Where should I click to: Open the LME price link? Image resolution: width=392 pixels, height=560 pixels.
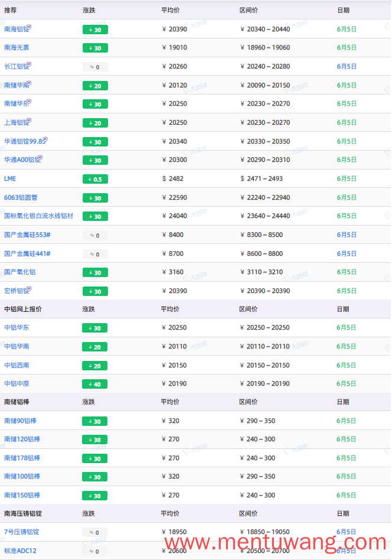(x=10, y=178)
